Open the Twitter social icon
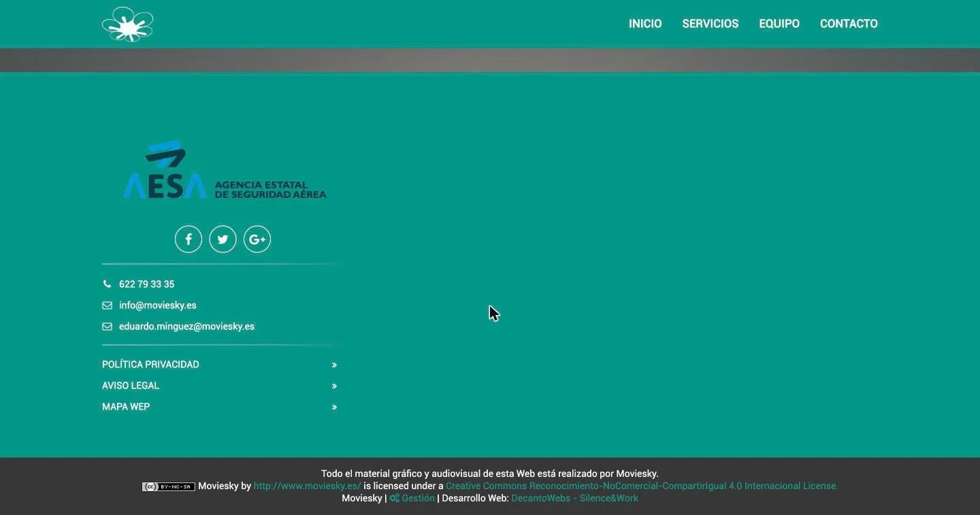This screenshot has width=980, height=515. point(223,239)
